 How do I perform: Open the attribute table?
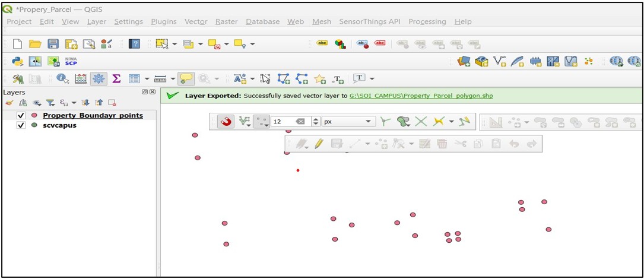[x=134, y=78]
